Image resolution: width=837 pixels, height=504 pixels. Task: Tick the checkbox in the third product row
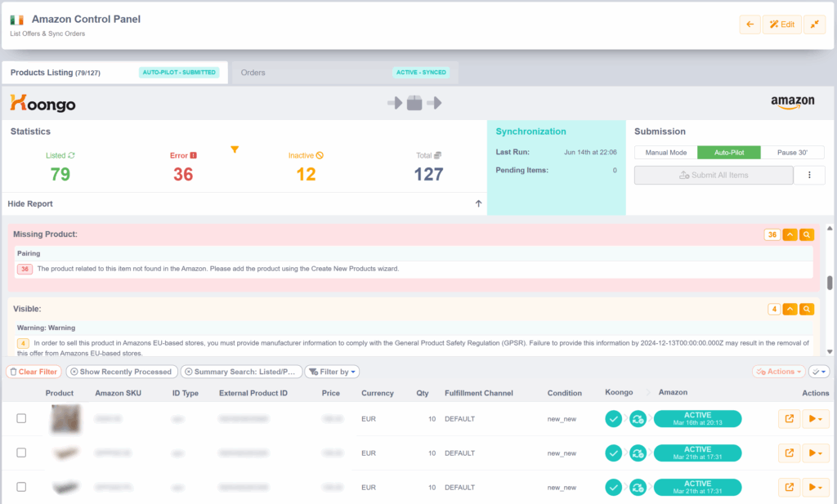click(x=21, y=487)
